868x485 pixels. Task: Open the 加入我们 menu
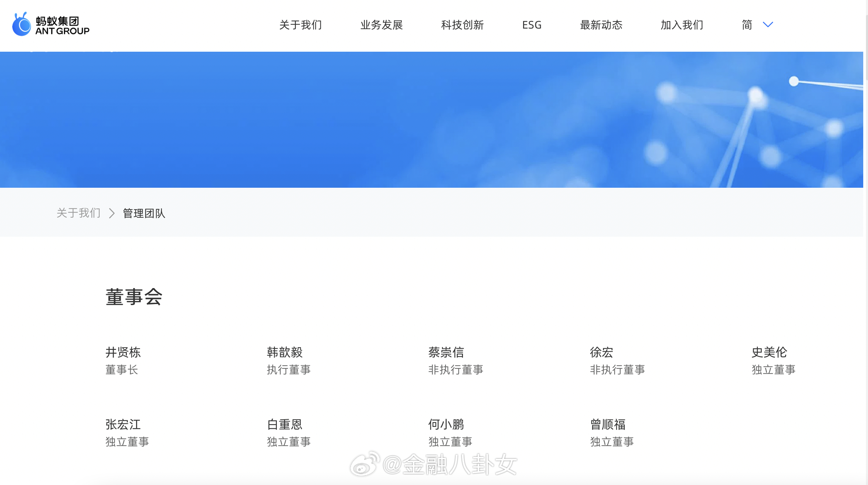(x=682, y=25)
